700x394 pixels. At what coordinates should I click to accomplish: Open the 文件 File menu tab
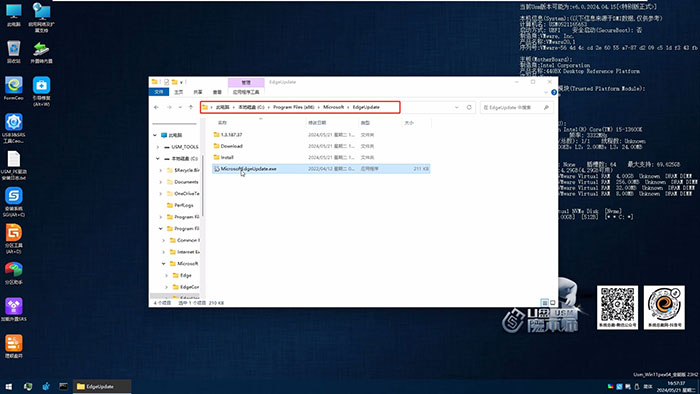159,92
